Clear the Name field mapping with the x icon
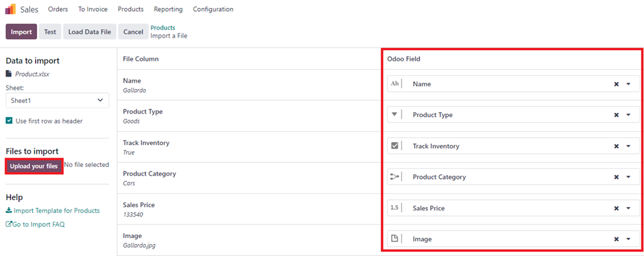The height and width of the screenshot is (256, 644). coord(616,84)
